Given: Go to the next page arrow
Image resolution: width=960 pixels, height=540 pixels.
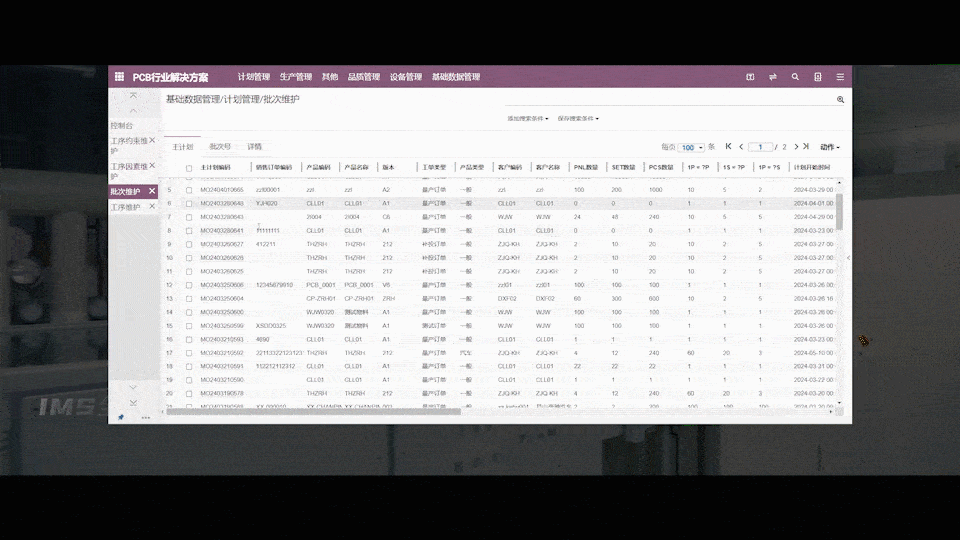Looking at the screenshot, I should (x=796, y=147).
